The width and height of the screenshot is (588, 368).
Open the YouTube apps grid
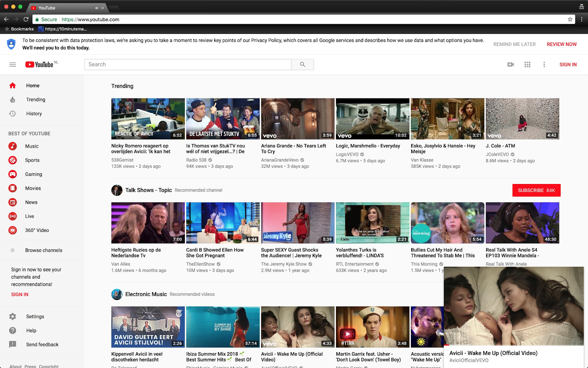click(527, 64)
